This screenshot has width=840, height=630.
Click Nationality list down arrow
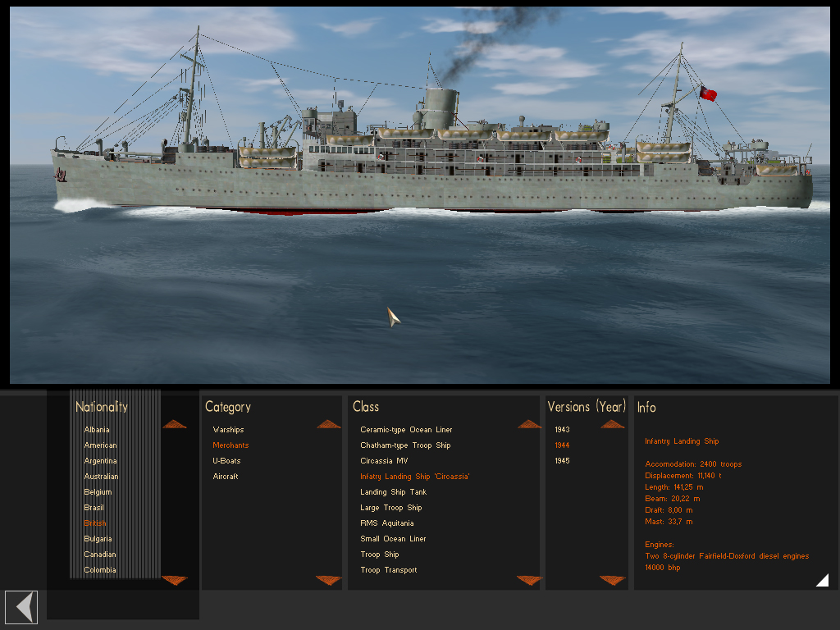point(175,580)
